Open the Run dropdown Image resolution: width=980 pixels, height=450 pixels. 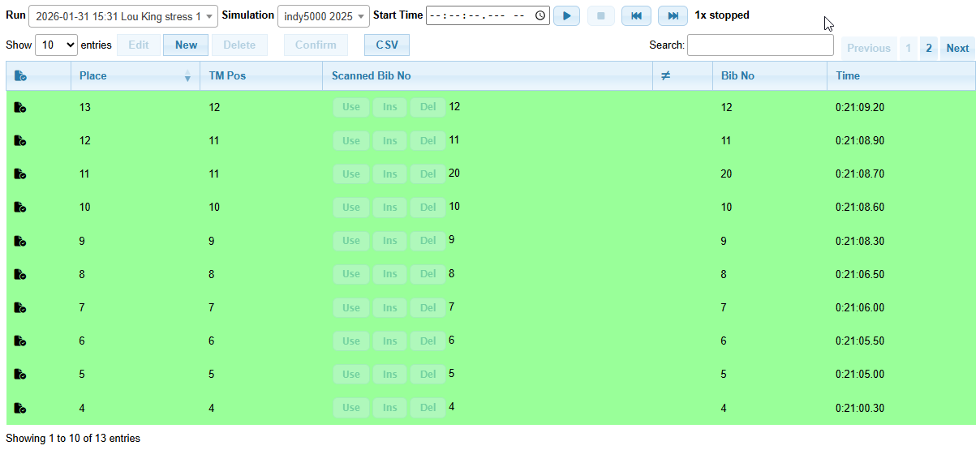coord(123,16)
